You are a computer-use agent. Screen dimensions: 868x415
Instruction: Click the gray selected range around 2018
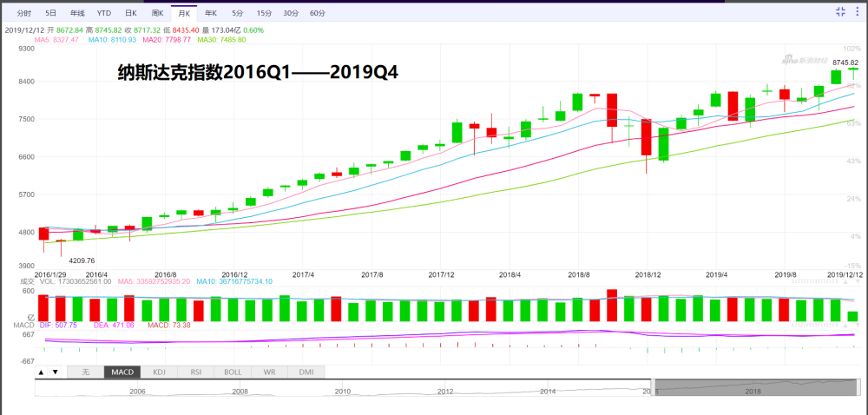(x=756, y=387)
